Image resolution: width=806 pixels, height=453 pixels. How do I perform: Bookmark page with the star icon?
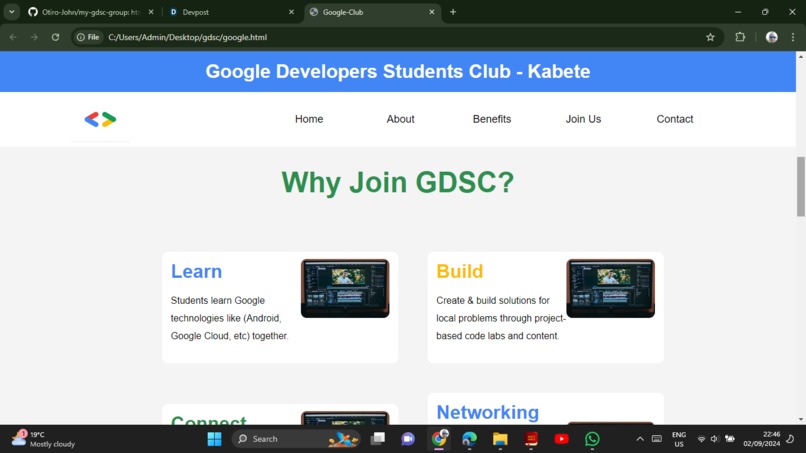(x=710, y=37)
